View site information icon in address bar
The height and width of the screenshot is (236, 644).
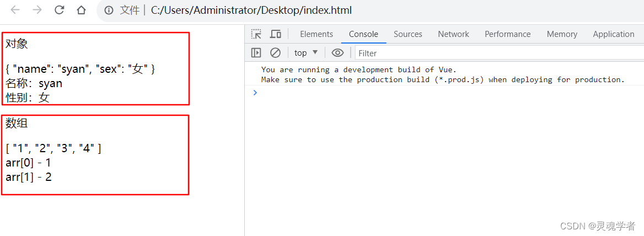point(109,10)
